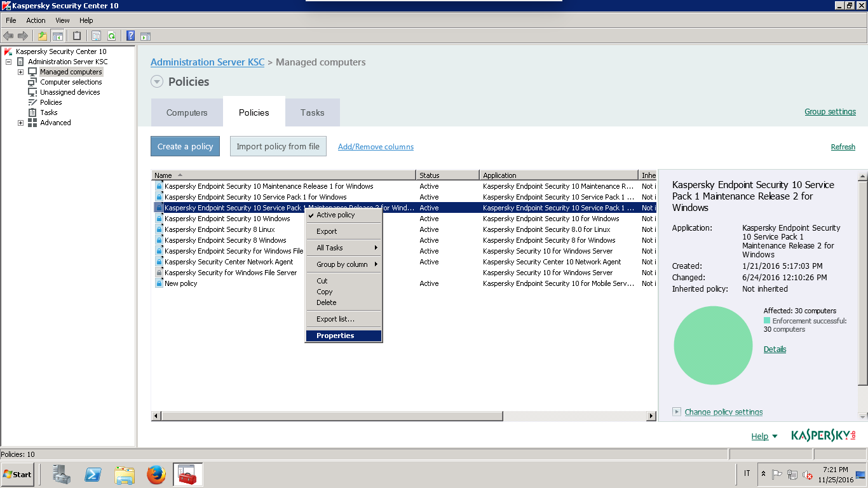Open the Group by column submenu
The width and height of the screenshot is (868, 488).
pos(344,264)
